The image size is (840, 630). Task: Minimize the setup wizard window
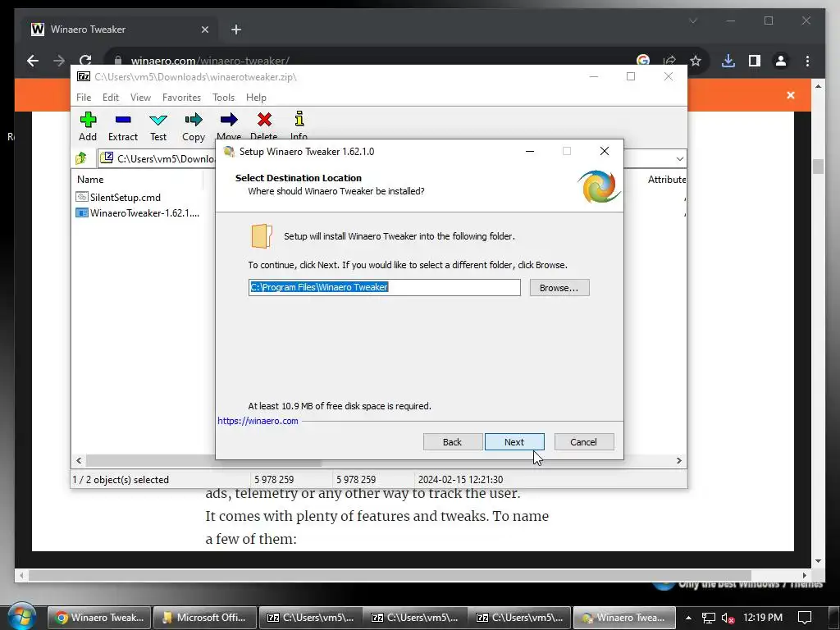point(530,151)
